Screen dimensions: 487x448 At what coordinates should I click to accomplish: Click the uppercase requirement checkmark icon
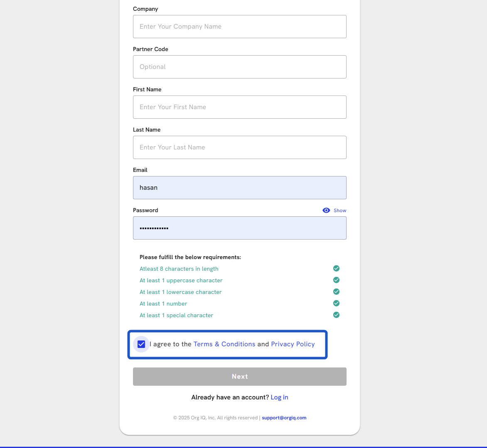point(336,280)
